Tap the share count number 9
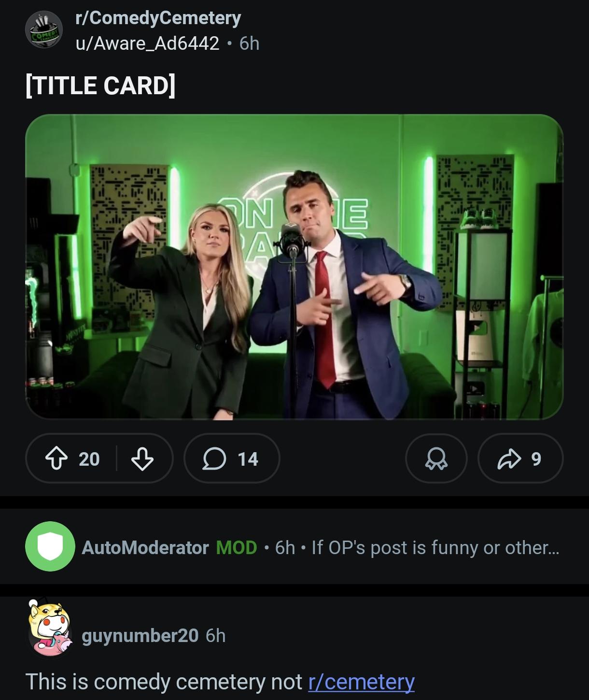The height and width of the screenshot is (700, 589). click(x=536, y=458)
